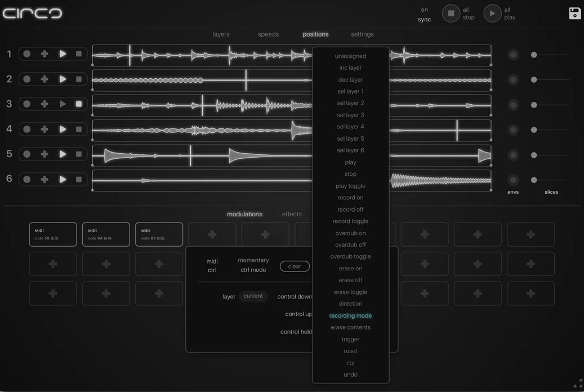Toggle momentary ctrl mode
Viewport: 584px width, 392px height.
pyautogui.click(x=253, y=265)
